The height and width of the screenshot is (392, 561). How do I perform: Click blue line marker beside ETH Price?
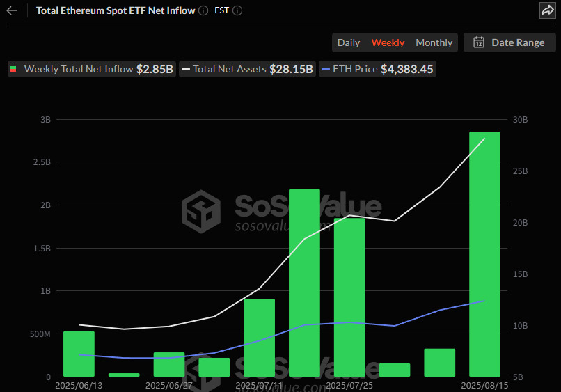point(326,70)
